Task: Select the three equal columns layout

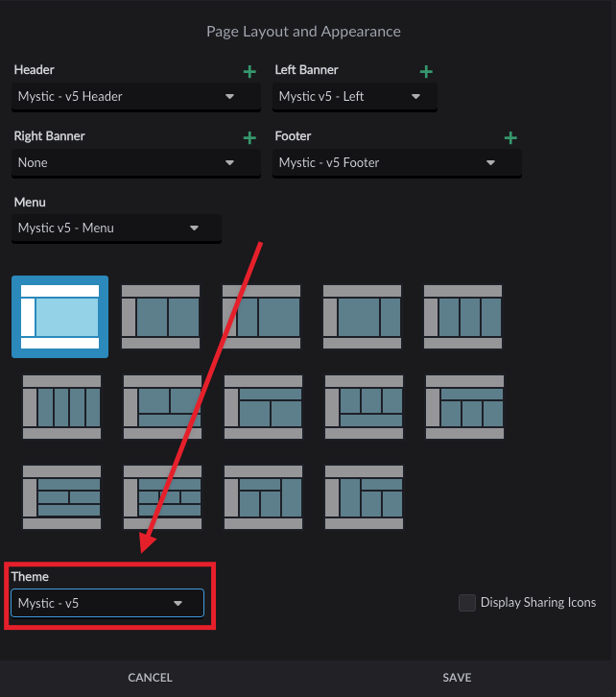Action: [x=462, y=317]
